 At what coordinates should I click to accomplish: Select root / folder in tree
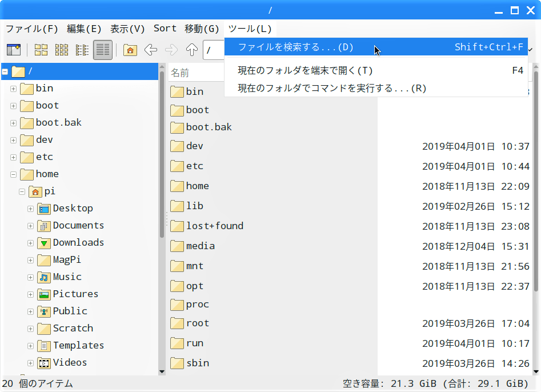tap(80, 71)
